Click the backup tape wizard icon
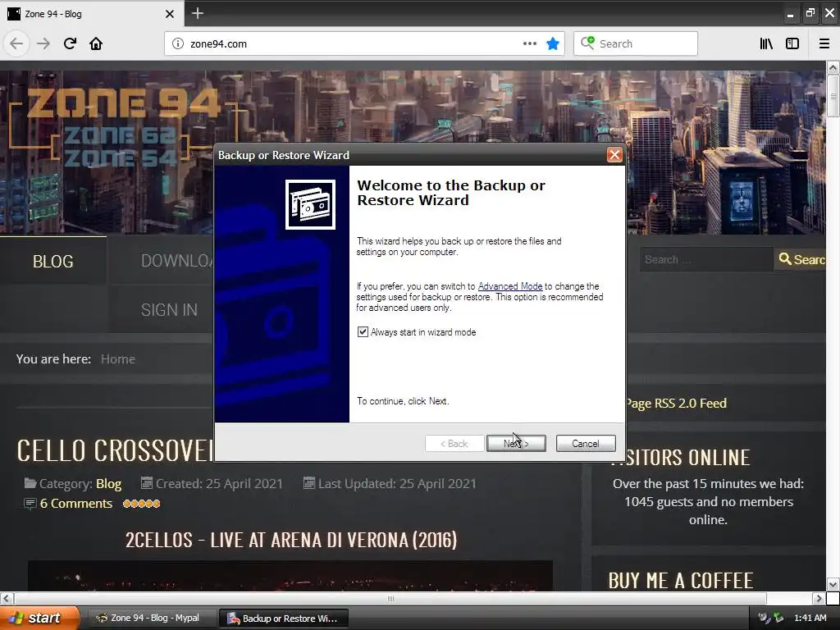This screenshot has width=840, height=630. pyautogui.click(x=310, y=204)
